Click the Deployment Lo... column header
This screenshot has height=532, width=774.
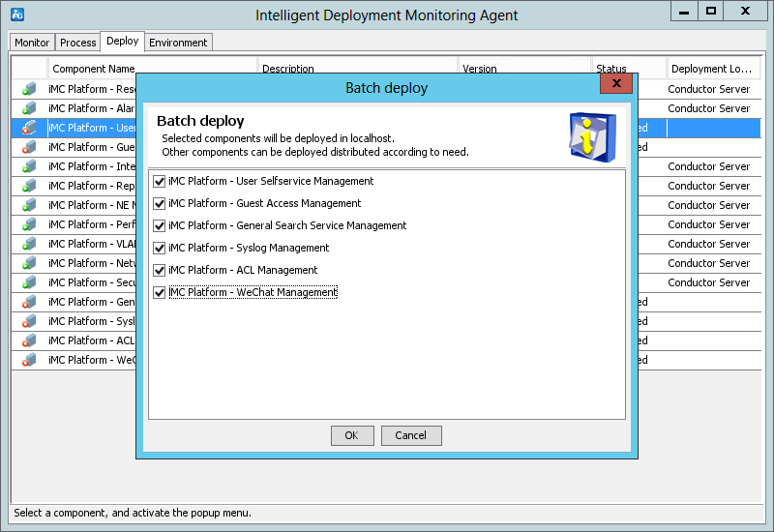(713, 69)
